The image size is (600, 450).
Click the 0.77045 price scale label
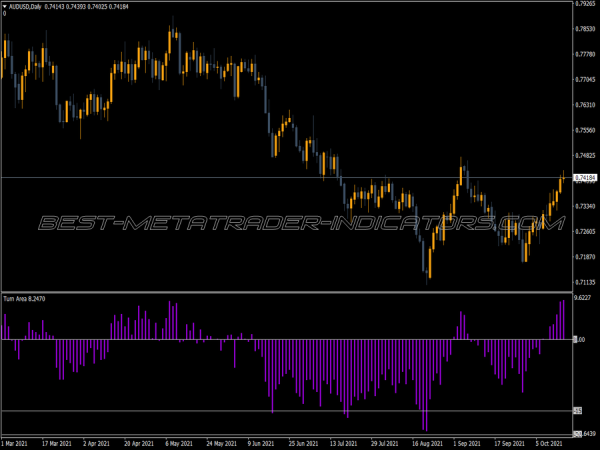[585, 80]
